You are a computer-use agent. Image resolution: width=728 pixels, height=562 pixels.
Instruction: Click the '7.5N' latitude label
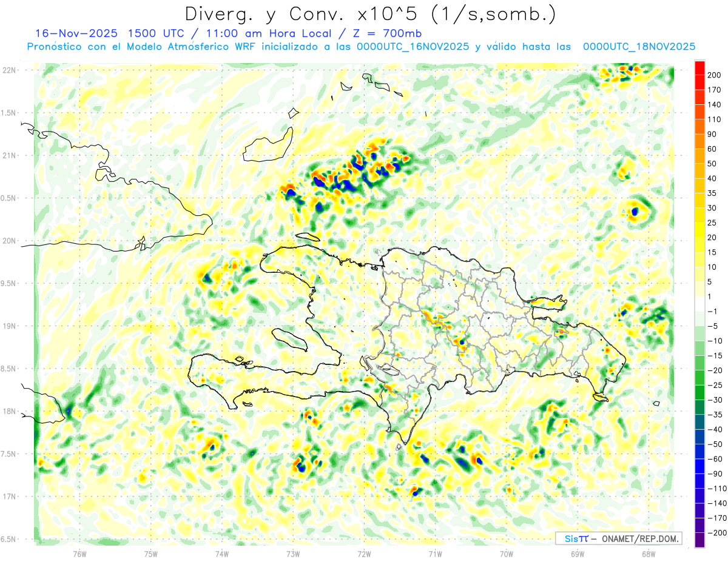tap(9, 454)
